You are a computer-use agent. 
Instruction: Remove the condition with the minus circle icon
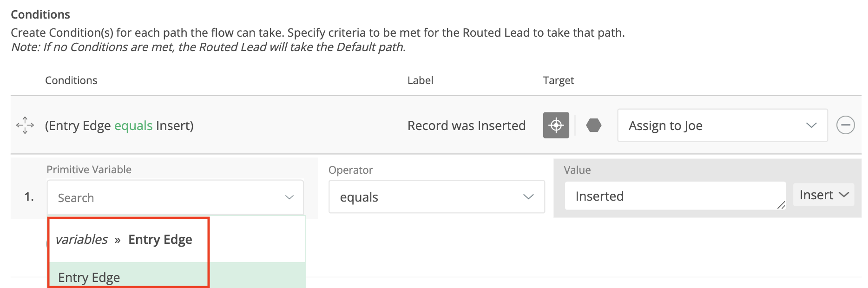845,125
